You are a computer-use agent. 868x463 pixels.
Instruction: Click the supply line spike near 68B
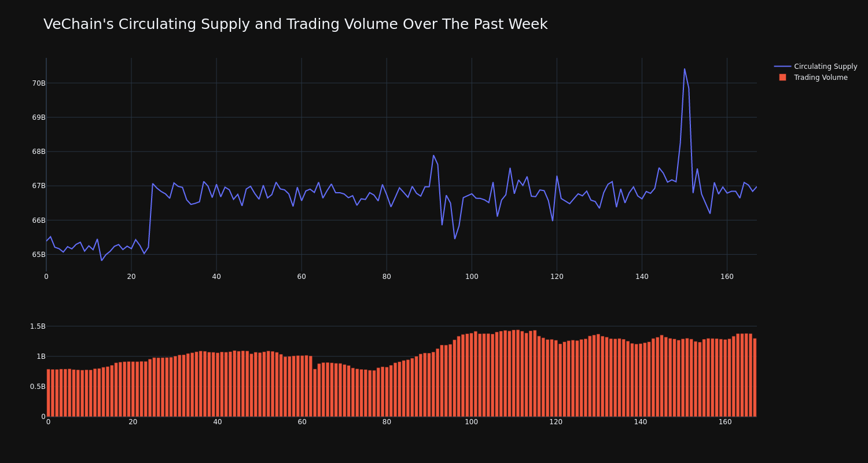click(x=433, y=155)
